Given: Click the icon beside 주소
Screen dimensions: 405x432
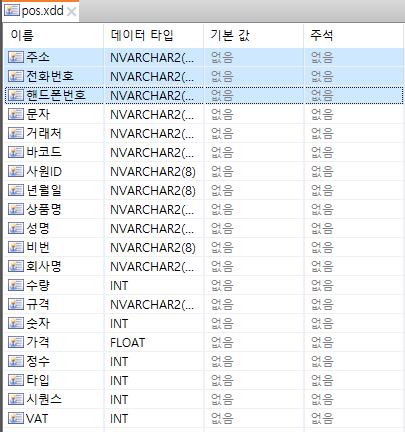Looking at the screenshot, I should click(16, 57).
